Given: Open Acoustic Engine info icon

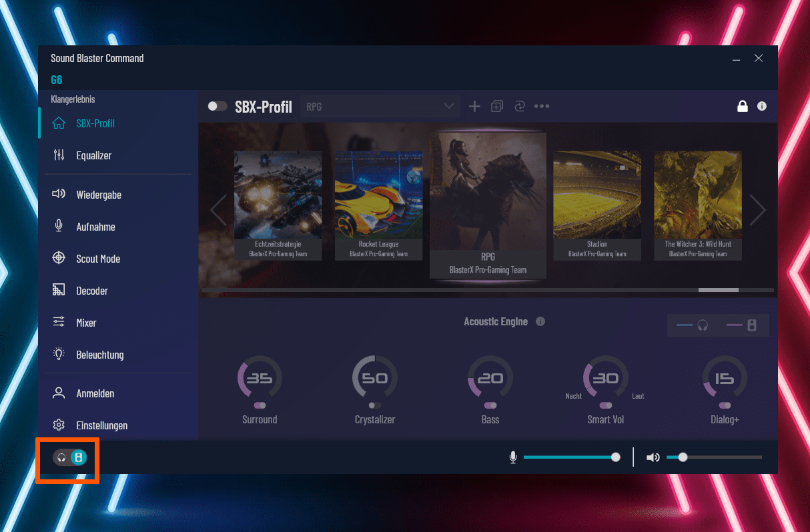Looking at the screenshot, I should [540, 321].
